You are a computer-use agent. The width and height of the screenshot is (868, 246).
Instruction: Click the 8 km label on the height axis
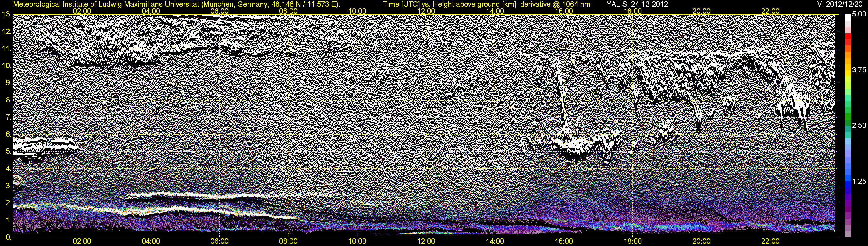[8, 100]
